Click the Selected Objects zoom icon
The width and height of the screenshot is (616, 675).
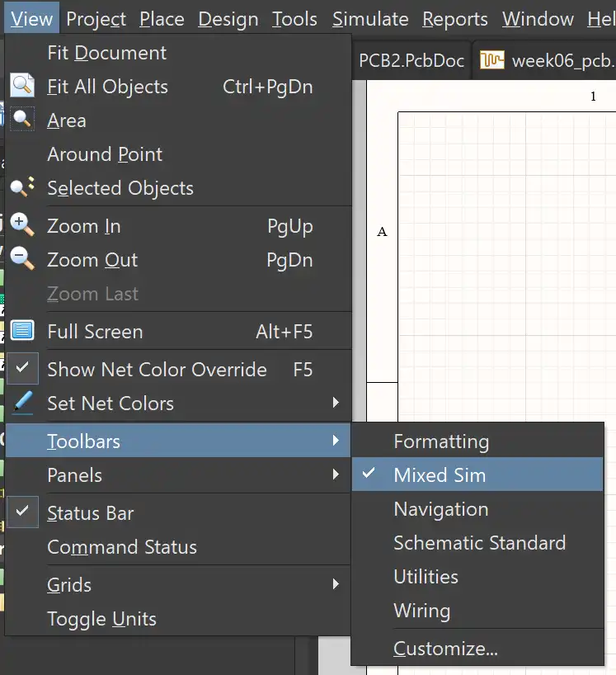pos(22,187)
